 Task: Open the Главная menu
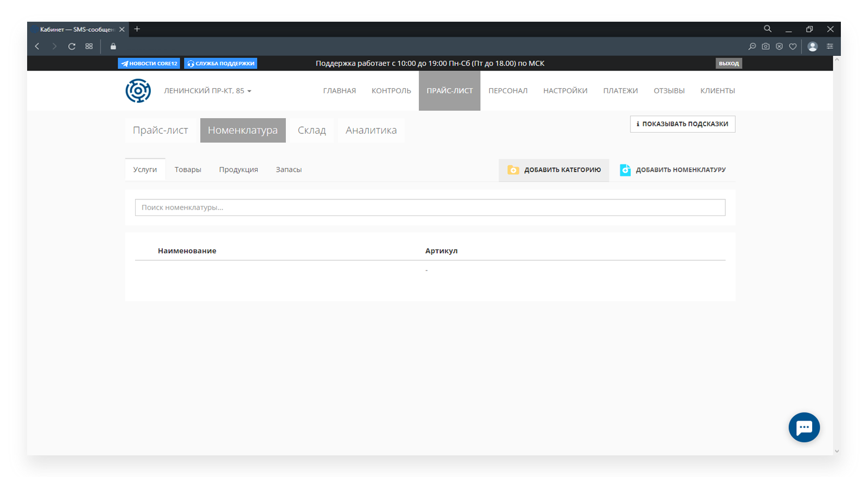point(340,91)
